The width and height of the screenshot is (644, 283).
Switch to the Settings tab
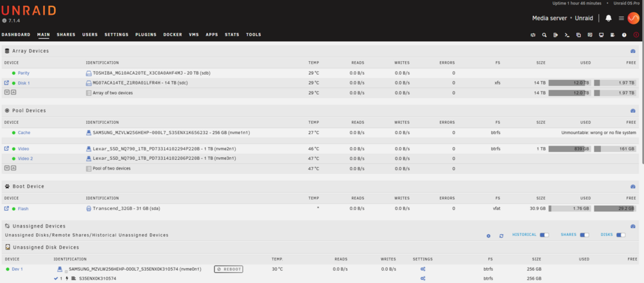[116, 35]
